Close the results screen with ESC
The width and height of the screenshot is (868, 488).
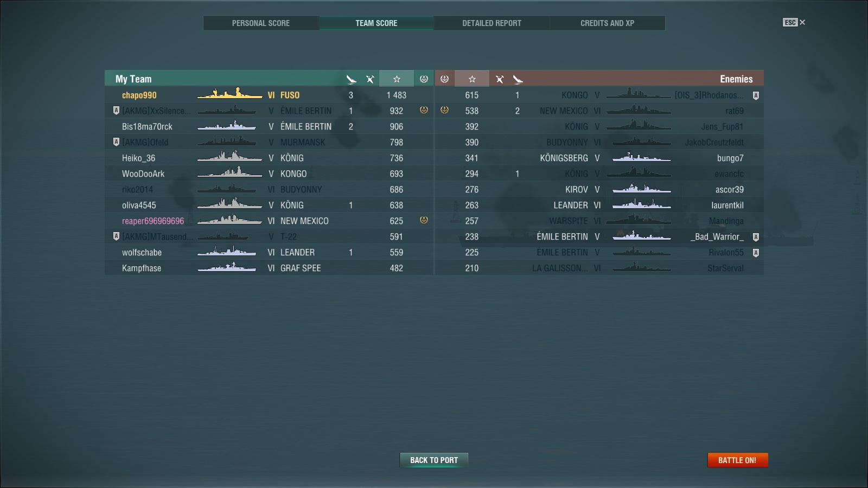[794, 22]
